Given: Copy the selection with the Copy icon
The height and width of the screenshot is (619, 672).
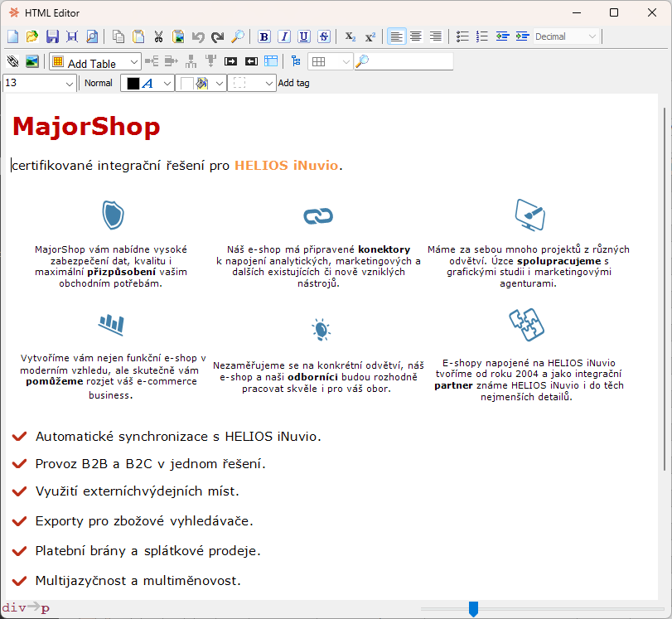Looking at the screenshot, I should point(118,36).
